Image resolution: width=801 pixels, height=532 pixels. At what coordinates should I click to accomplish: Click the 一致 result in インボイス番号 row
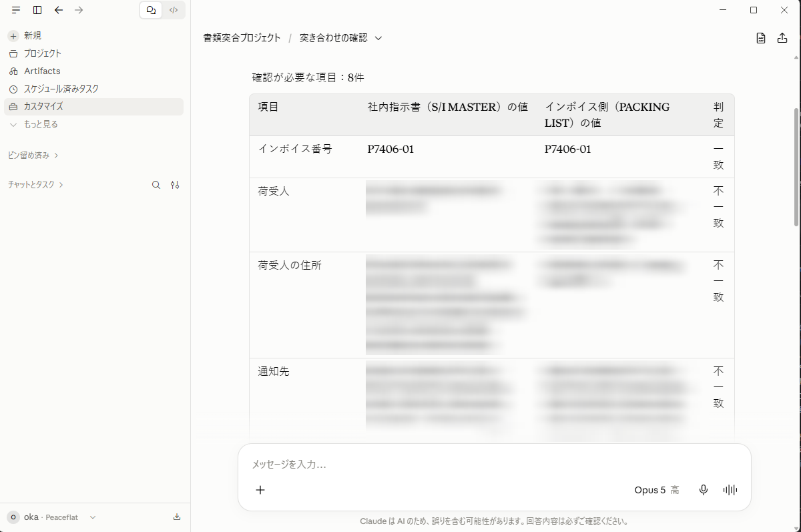pos(718,157)
